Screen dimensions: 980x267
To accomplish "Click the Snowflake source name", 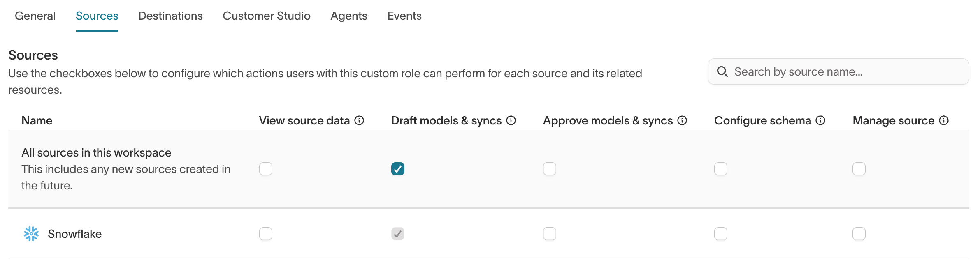I will [x=74, y=234].
